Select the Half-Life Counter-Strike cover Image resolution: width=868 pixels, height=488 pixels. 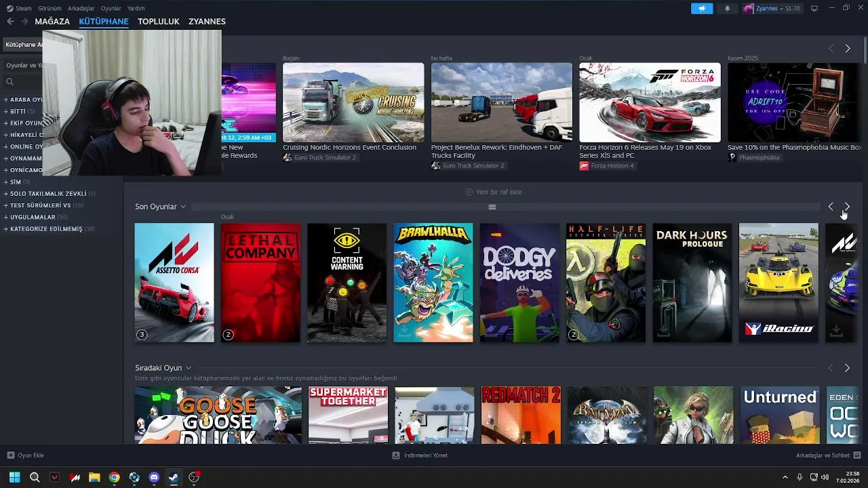point(606,283)
